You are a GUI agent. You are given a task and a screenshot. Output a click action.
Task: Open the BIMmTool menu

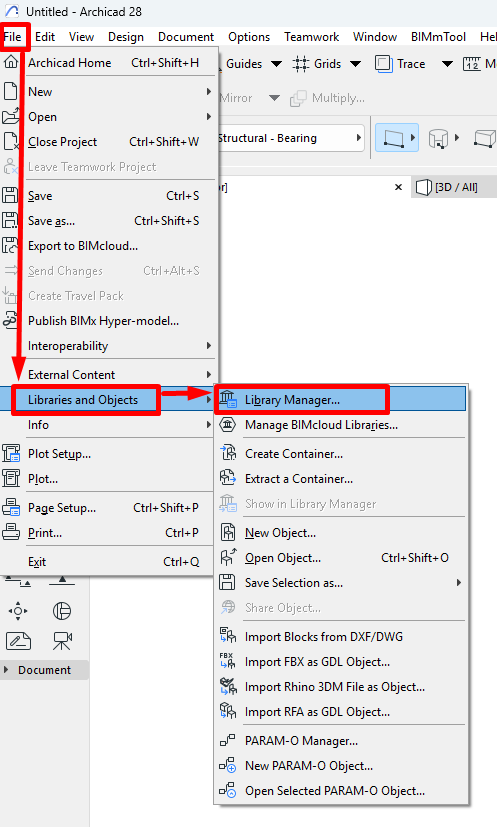coord(438,37)
